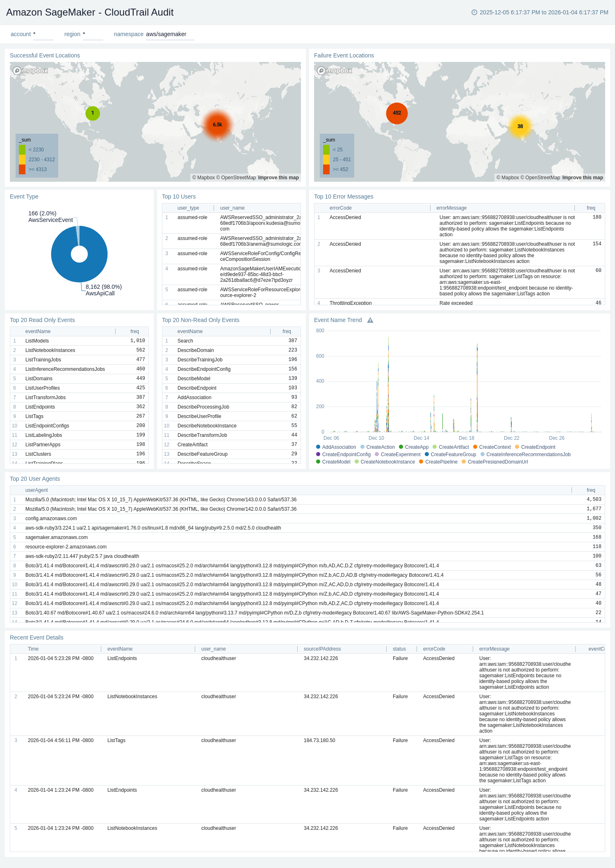Screen dimensions: 615x868
Task: Click Improve this map link on success map
Action: (278, 178)
